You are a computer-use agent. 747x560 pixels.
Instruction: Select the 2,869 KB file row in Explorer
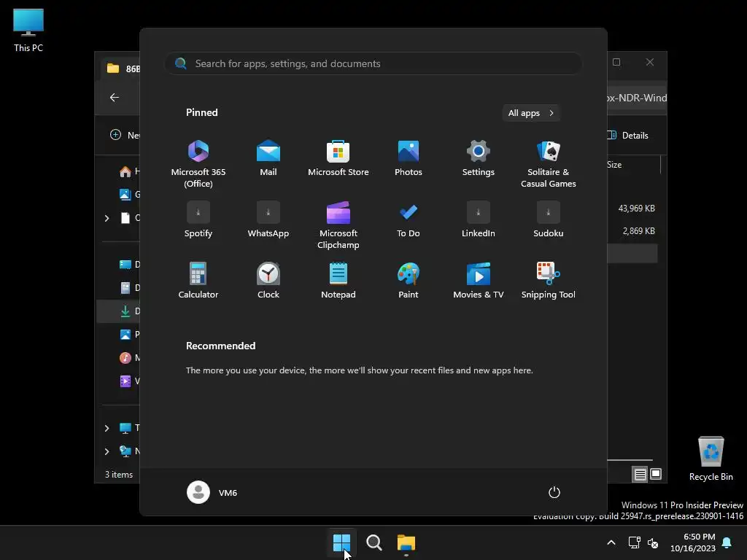click(x=638, y=231)
